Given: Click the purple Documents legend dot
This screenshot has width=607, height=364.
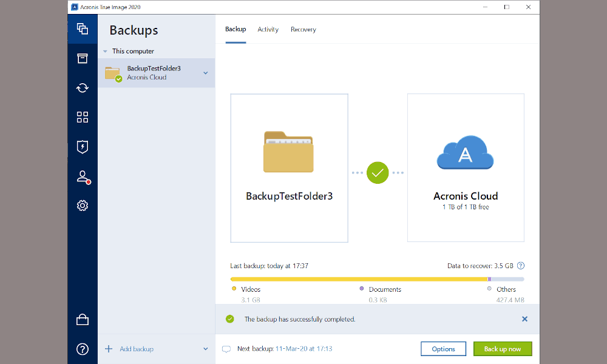Looking at the screenshot, I should (x=362, y=289).
